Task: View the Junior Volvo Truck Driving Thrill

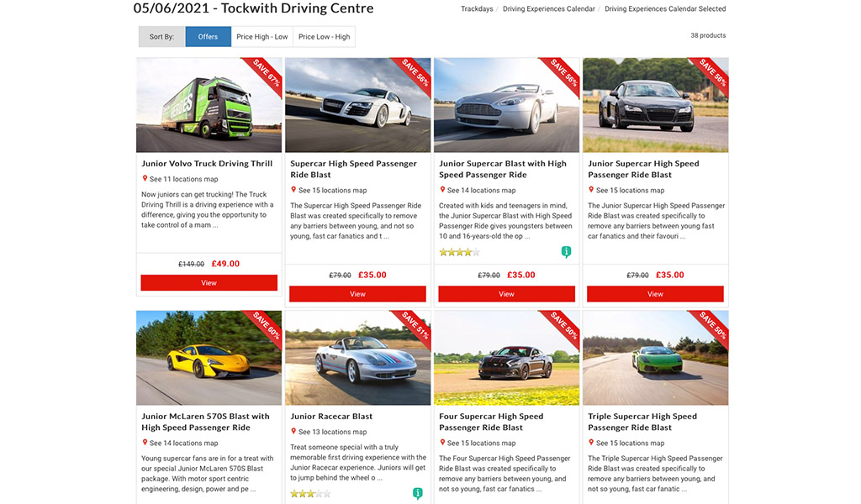Action: 209,283
